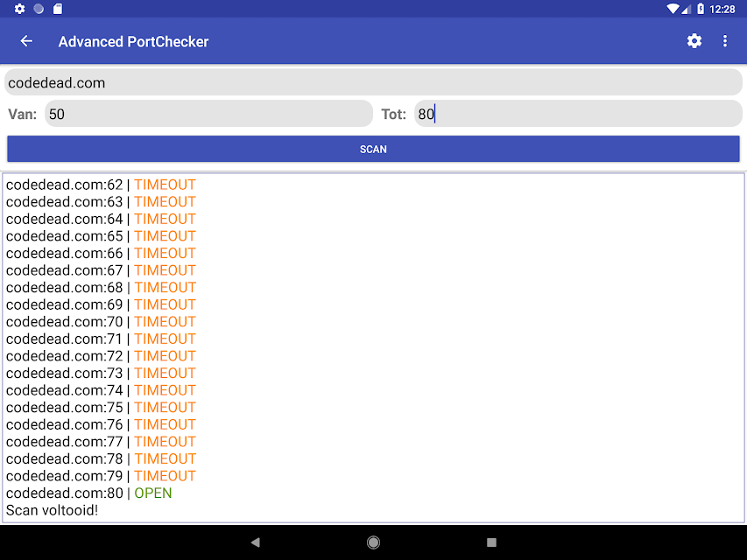Focus the Van start port field
The image size is (747, 560).
[208, 114]
